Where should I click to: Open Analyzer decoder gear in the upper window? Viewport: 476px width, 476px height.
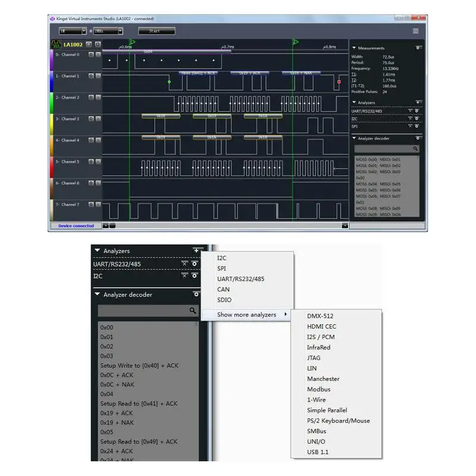[x=418, y=138]
